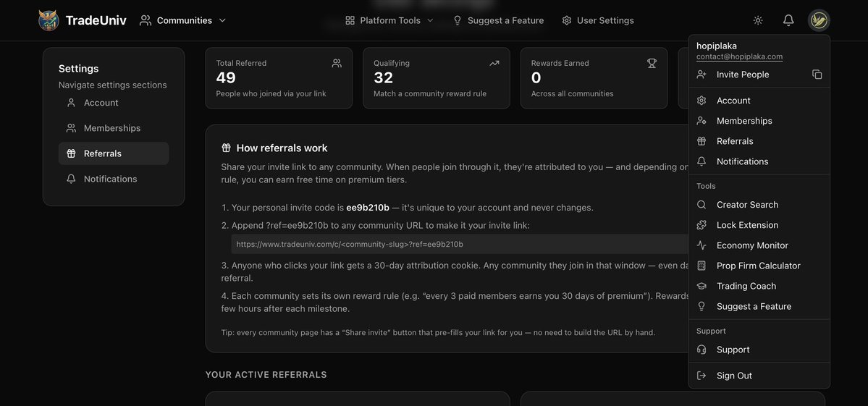This screenshot has width=868, height=406.
Task: Click the gear icon beside Account in dropdown
Action: 701,100
